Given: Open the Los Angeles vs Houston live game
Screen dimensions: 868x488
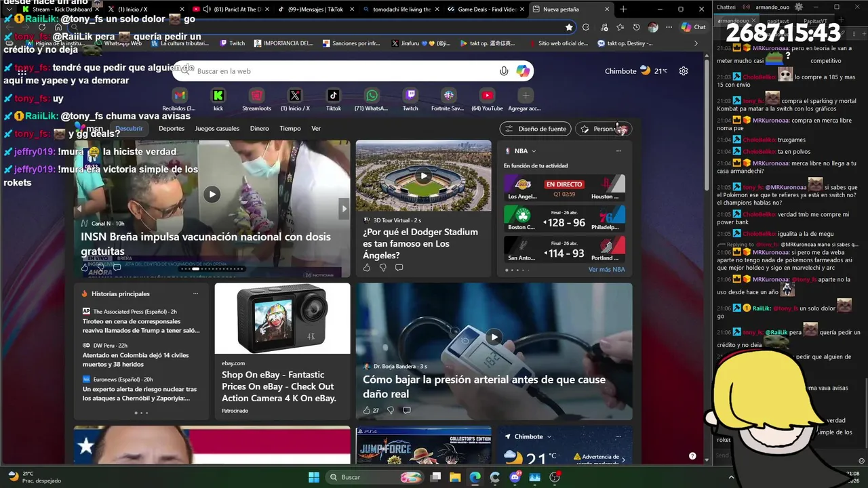Looking at the screenshot, I should point(564,188).
